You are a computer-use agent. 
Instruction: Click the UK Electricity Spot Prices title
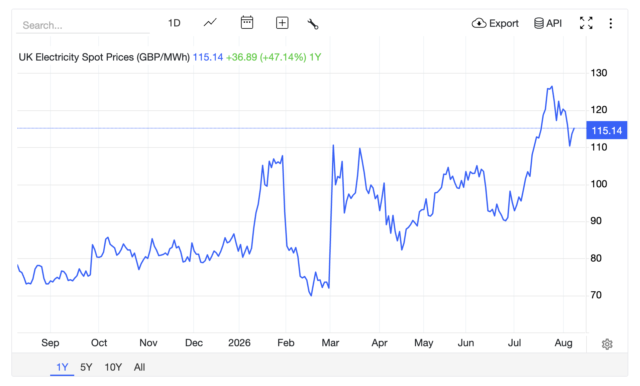[x=104, y=57]
